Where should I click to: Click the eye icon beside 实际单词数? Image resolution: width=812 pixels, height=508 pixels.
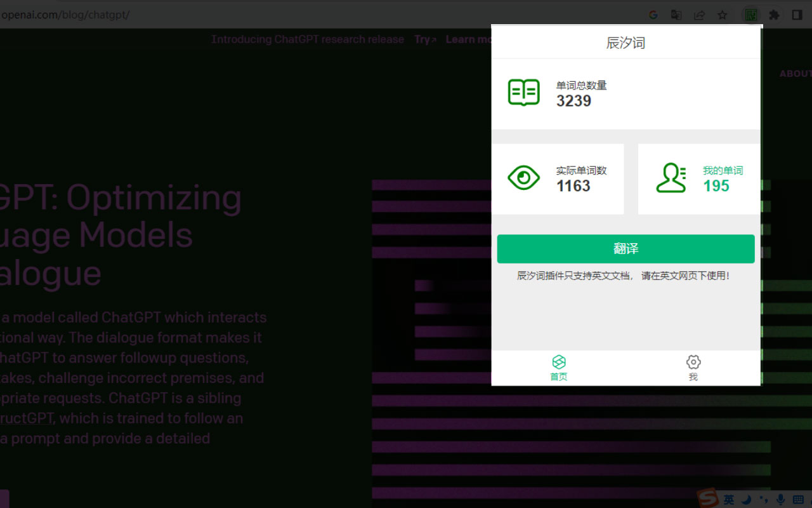click(524, 178)
